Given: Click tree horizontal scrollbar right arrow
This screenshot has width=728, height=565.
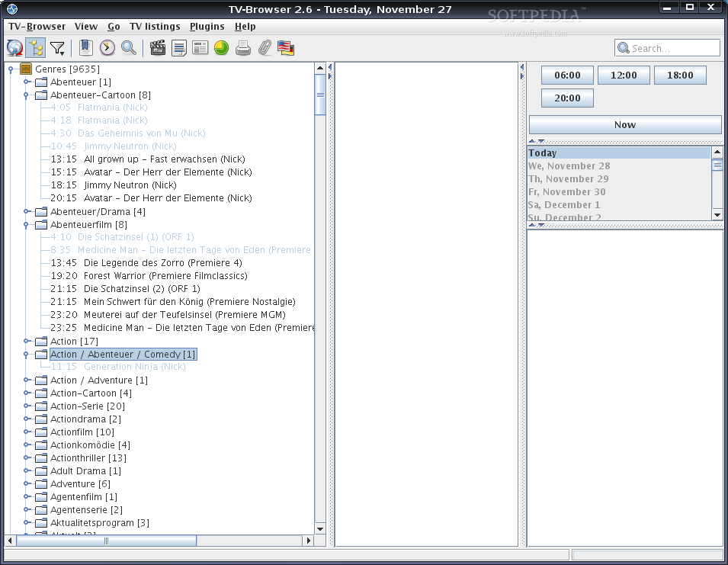Looking at the screenshot, I should (x=309, y=541).
